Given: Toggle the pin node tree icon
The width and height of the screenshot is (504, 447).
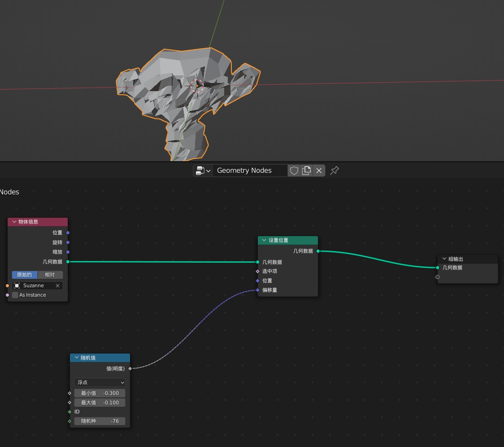Looking at the screenshot, I should pos(335,171).
